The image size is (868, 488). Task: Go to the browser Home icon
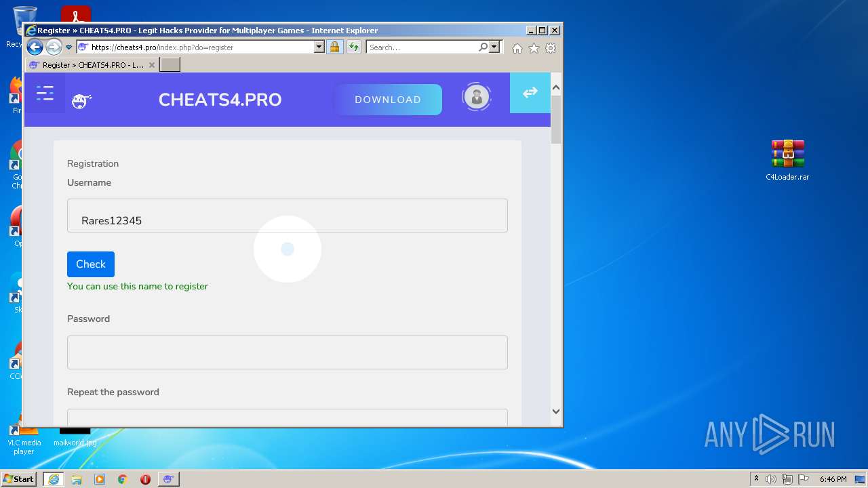[517, 48]
